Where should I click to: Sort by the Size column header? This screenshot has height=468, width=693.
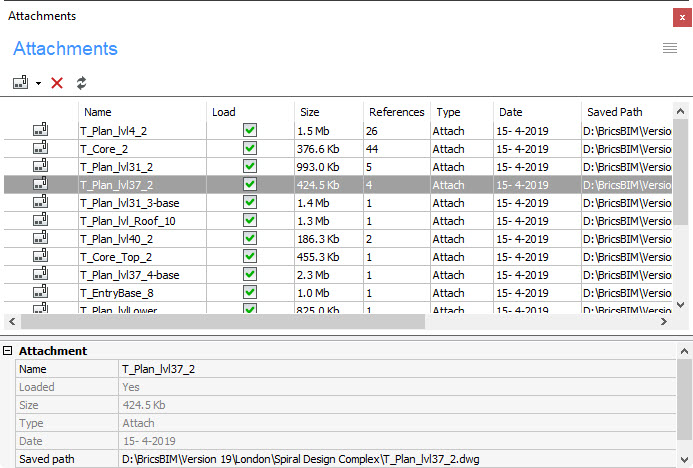[x=329, y=112]
